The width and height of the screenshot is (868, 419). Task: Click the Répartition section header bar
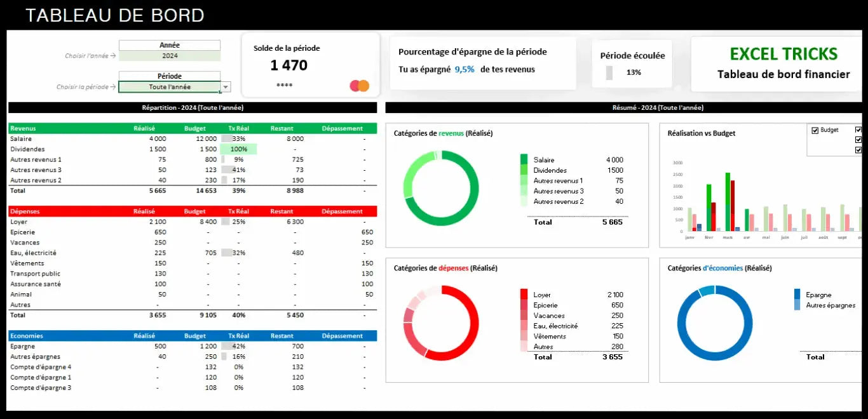[192, 107]
